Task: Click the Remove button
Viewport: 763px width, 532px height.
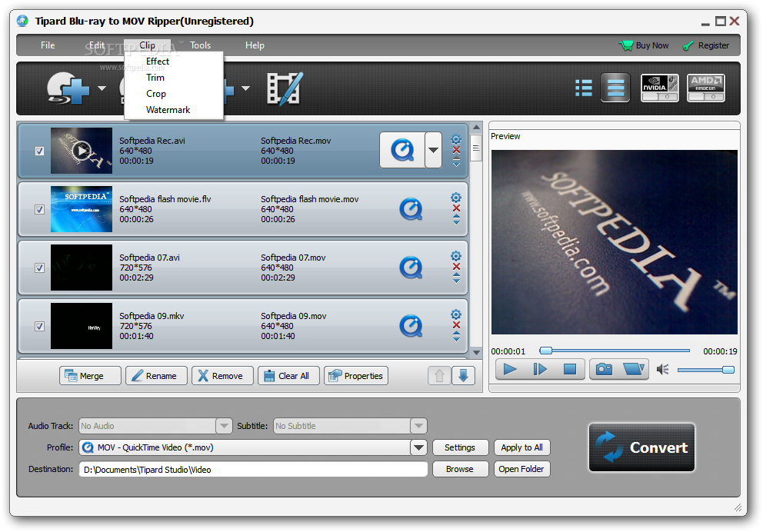Action: click(x=222, y=376)
